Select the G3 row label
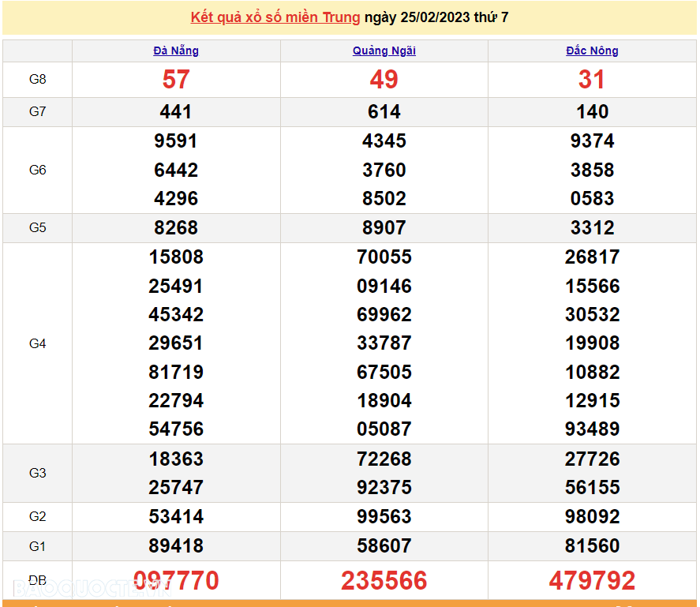700x607 pixels. 37,473
